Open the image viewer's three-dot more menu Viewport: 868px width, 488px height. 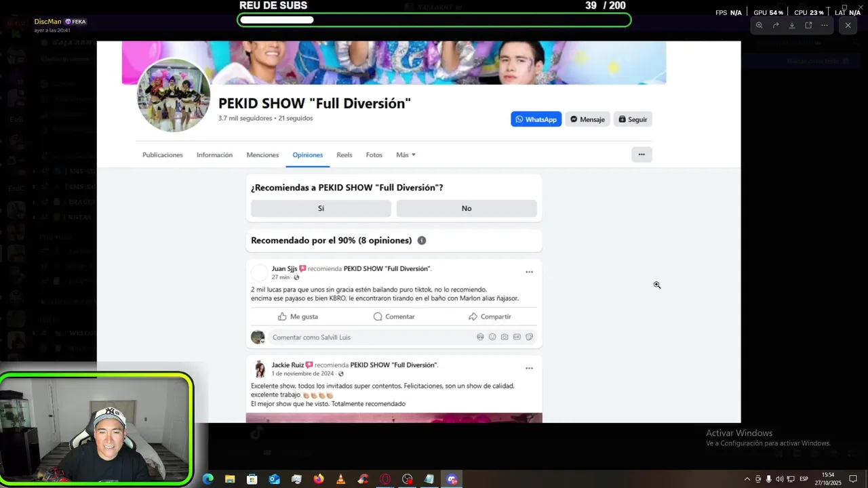825,25
